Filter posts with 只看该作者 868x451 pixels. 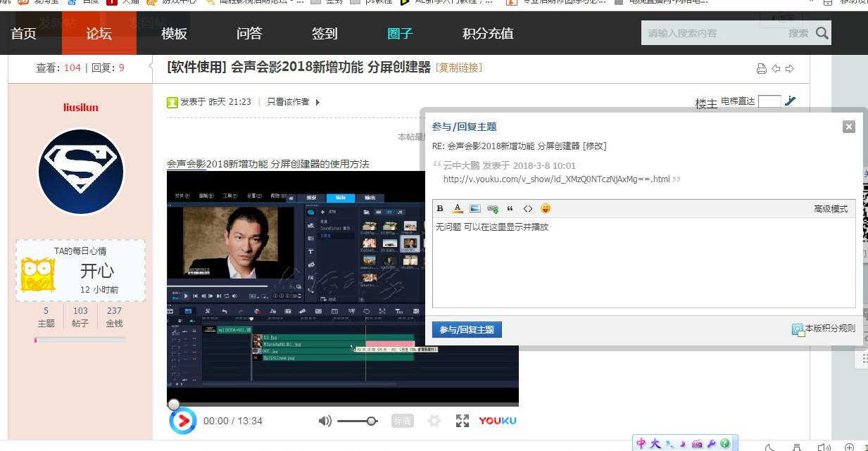(288, 102)
